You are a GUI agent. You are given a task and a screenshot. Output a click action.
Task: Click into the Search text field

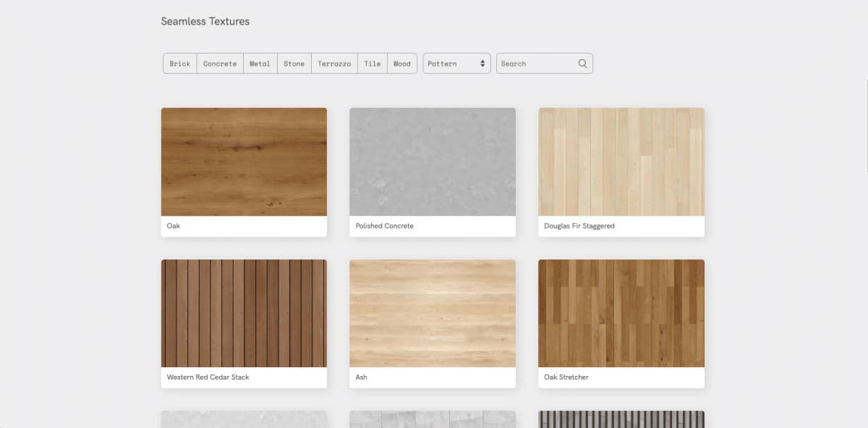click(x=535, y=64)
